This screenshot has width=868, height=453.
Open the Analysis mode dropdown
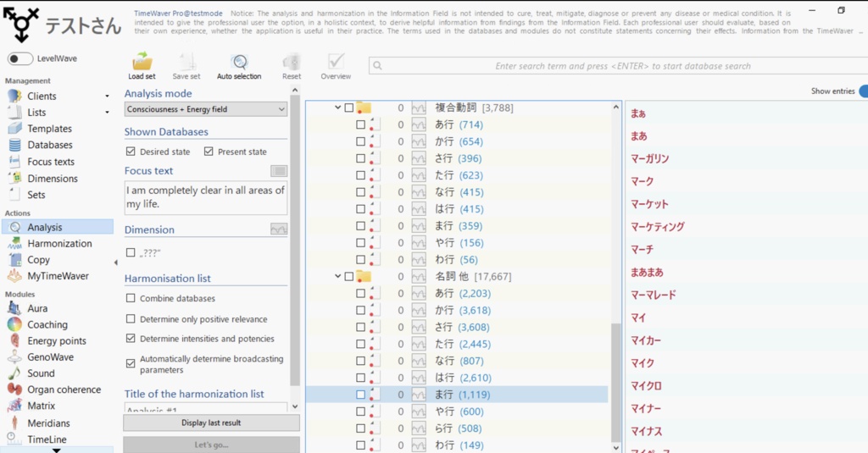click(x=206, y=109)
